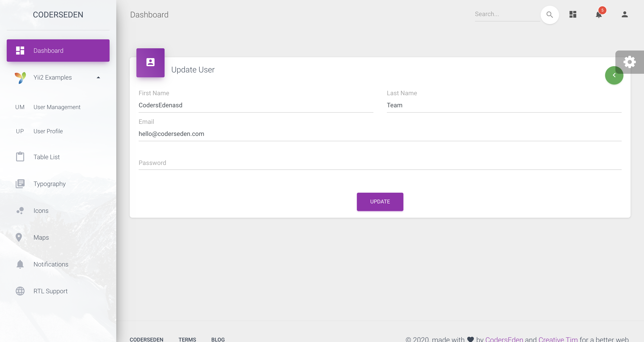Click the green back chevron button

click(x=614, y=75)
